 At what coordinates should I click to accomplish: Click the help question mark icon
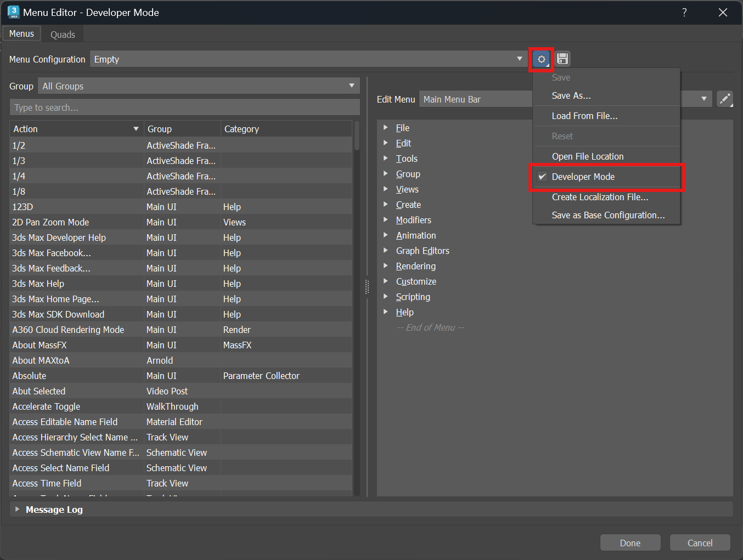coord(684,12)
